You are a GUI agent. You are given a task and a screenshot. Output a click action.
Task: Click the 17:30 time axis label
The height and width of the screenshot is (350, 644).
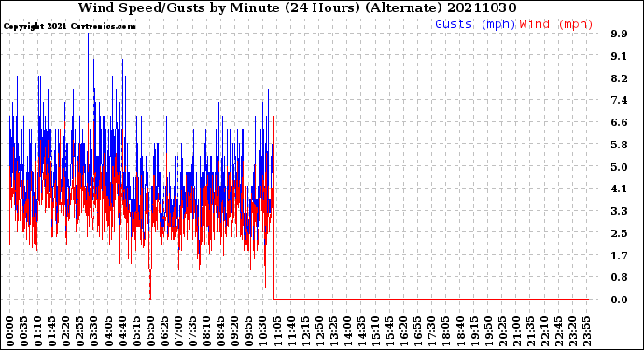tap(431, 331)
